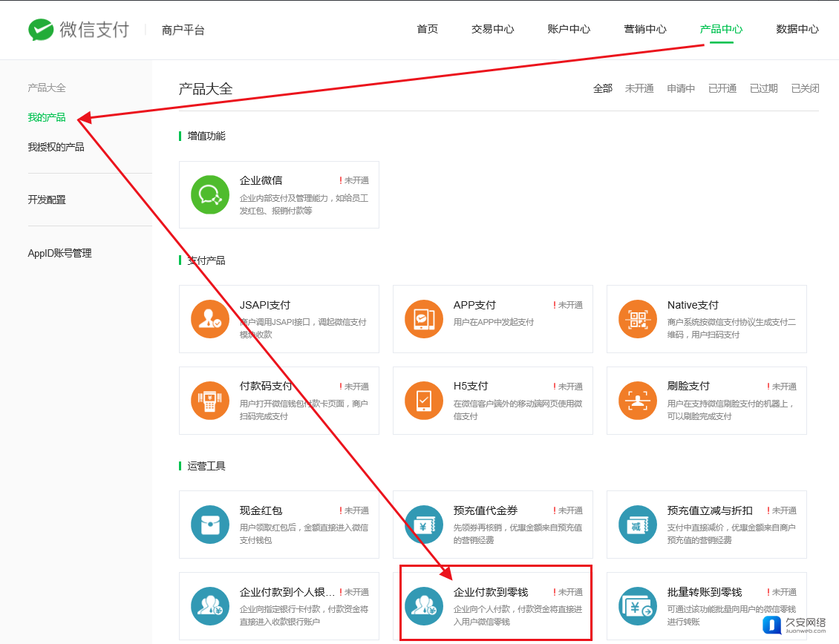This screenshot has width=839, height=644.
Task: Open the 现金红包 product title
Action: (x=261, y=510)
